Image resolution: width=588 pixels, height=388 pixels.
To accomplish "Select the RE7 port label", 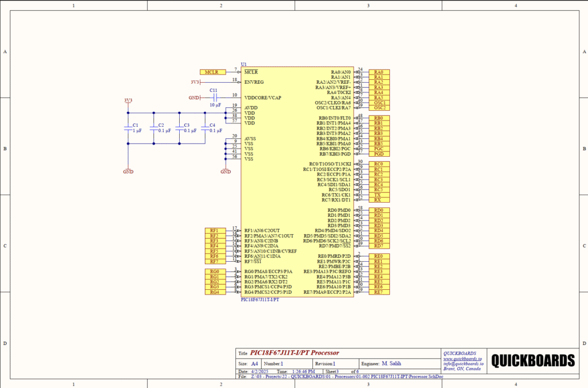I will (x=379, y=292).
